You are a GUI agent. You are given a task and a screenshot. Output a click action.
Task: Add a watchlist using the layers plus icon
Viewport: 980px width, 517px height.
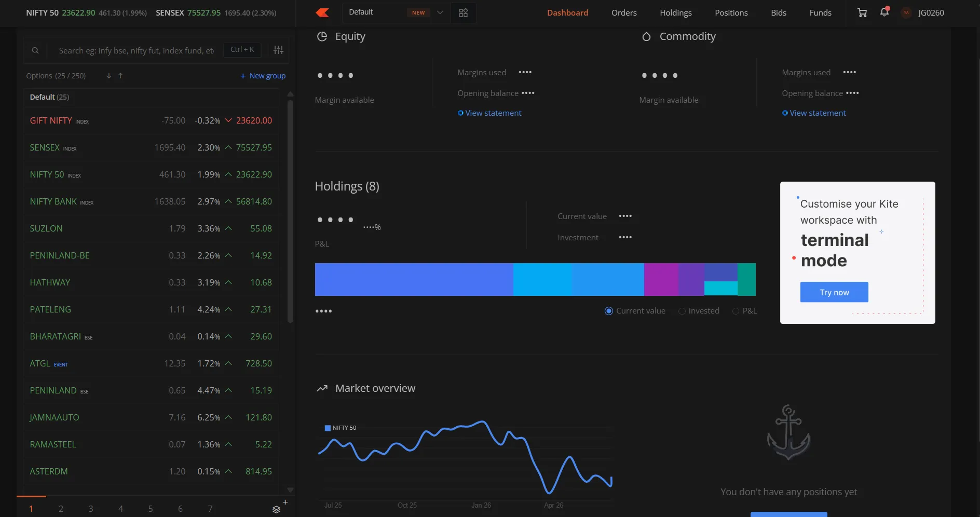tap(280, 507)
